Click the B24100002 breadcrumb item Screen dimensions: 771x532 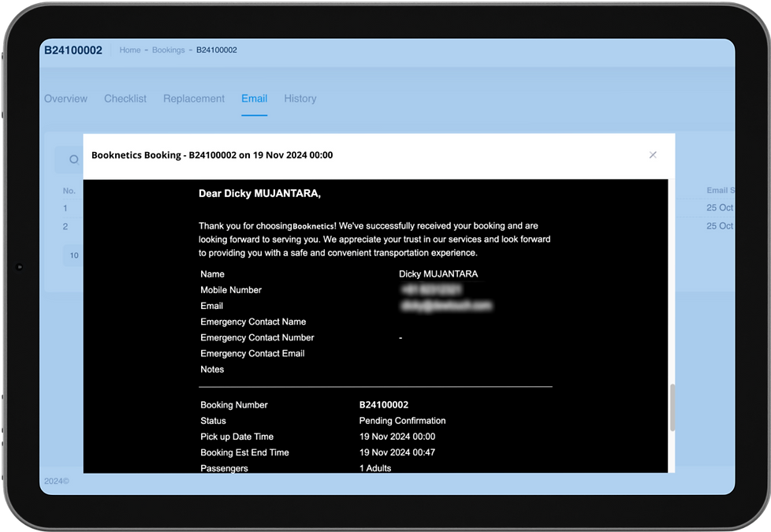pos(216,50)
